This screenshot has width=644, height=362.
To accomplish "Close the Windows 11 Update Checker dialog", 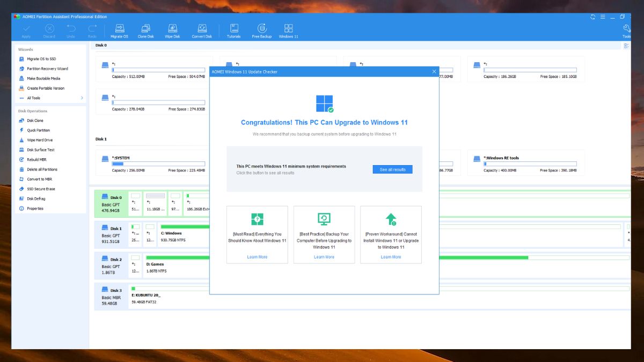I will tap(434, 72).
